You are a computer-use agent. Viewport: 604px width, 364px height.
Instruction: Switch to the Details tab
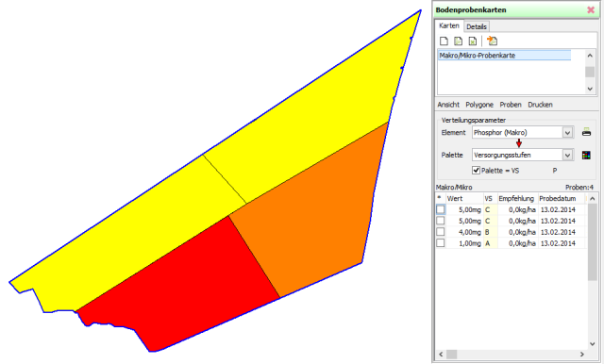click(477, 26)
